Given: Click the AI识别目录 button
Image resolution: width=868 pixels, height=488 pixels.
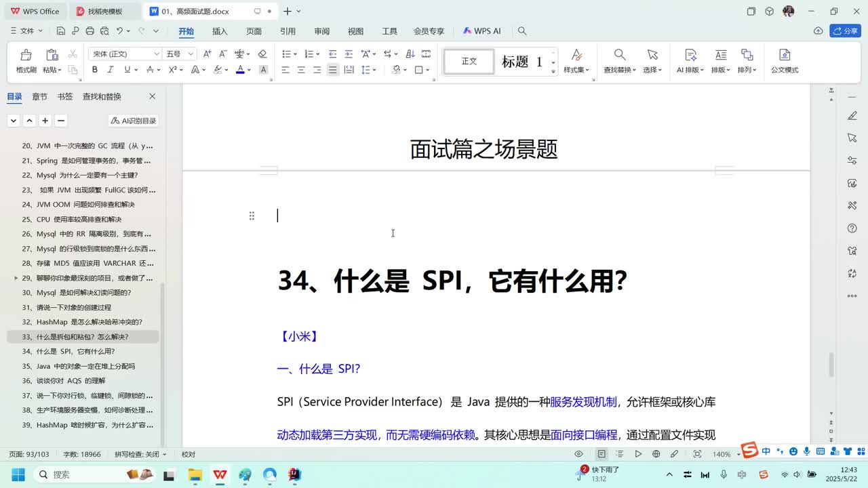Looking at the screenshot, I should click(134, 121).
